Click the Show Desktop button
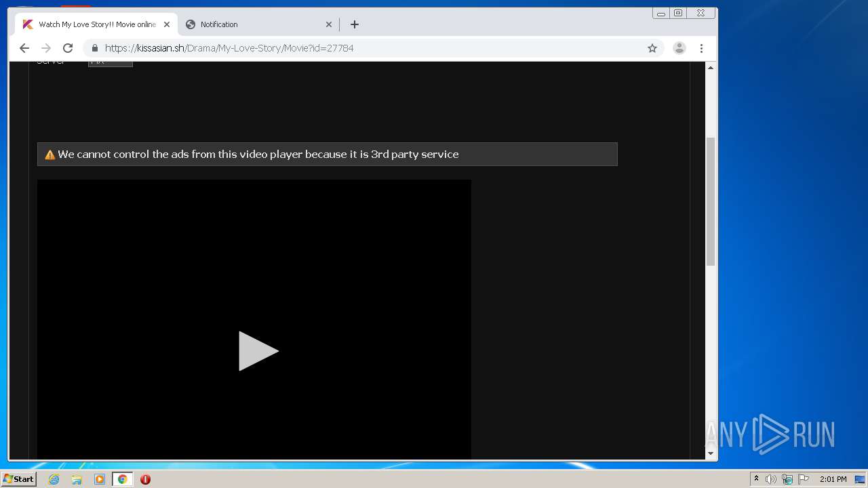Image resolution: width=868 pixels, height=488 pixels. 860,479
